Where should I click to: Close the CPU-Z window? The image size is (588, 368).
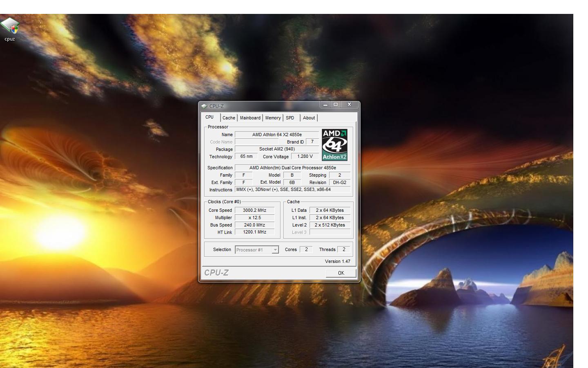(x=349, y=105)
